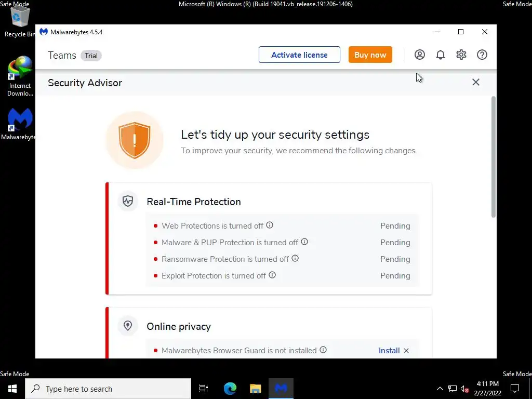Click the Activate license button
The image size is (532, 399).
click(x=299, y=55)
